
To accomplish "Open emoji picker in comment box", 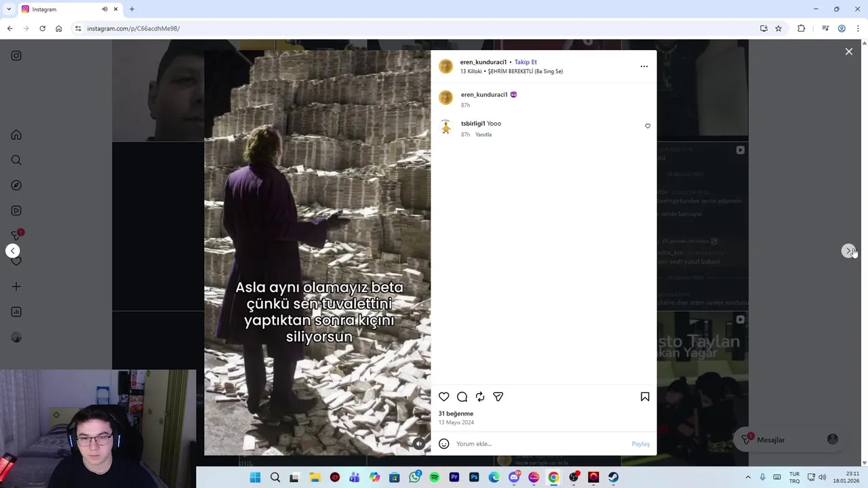I will click(x=443, y=444).
